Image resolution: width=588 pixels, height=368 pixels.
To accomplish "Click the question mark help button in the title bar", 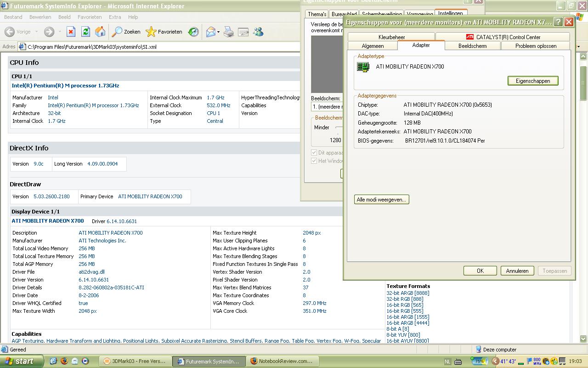I will tap(558, 22).
